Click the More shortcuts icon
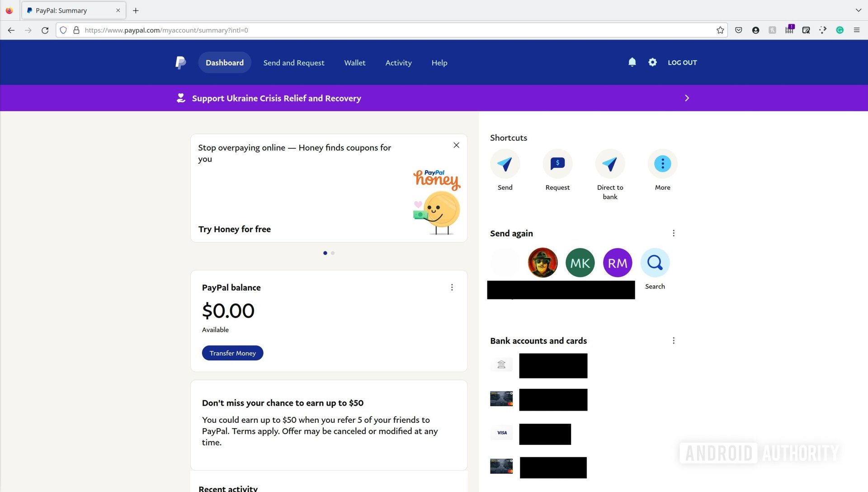Viewport: 868px width, 492px height. pos(662,163)
